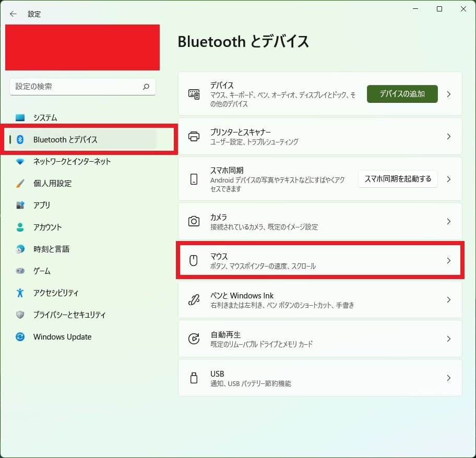Open 自動再生 settings title
Image resolution: width=476 pixels, height=458 pixels.
[x=225, y=334]
